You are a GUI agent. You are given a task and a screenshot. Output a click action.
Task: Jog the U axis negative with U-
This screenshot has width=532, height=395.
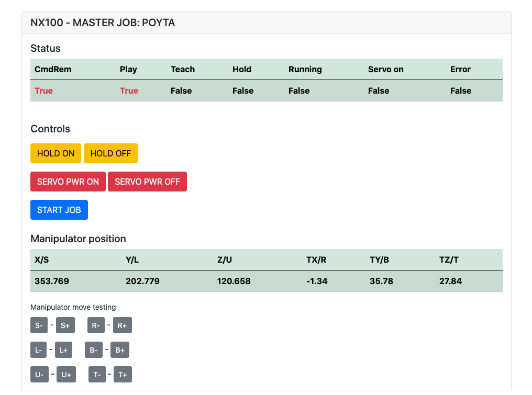[x=39, y=374]
